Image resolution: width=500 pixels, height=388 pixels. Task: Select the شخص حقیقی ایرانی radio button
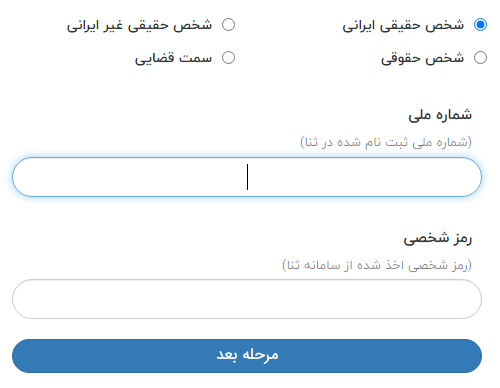pos(480,25)
